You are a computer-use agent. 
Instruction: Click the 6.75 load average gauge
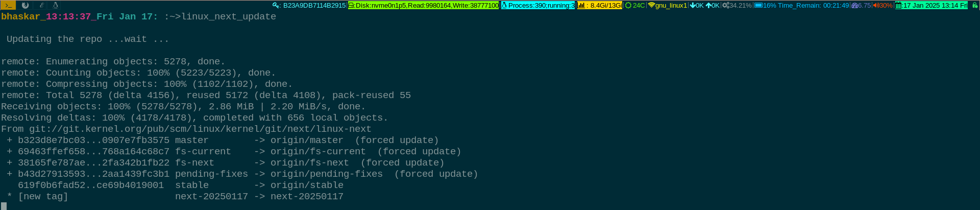(x=861, y=5)
